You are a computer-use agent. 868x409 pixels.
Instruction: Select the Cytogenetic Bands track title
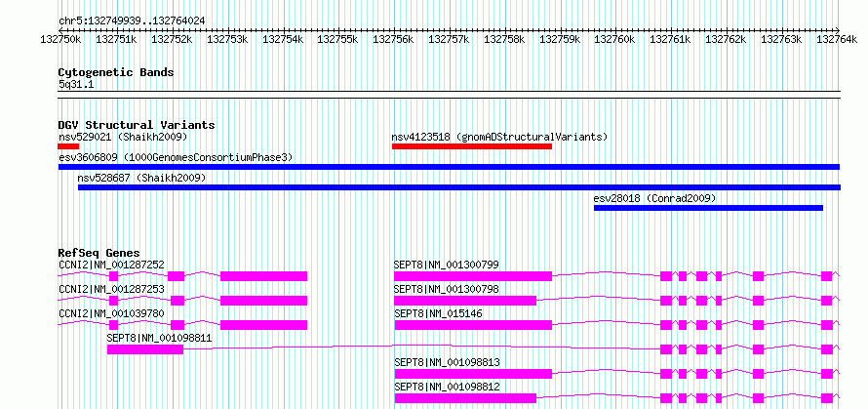(116, 72)
